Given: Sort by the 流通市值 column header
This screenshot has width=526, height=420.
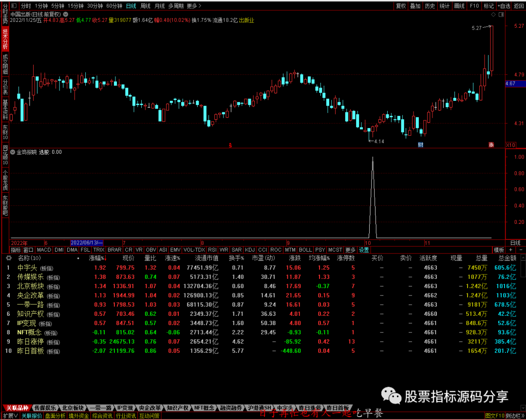Looking at the screenshot, I should tap(207, 258).
